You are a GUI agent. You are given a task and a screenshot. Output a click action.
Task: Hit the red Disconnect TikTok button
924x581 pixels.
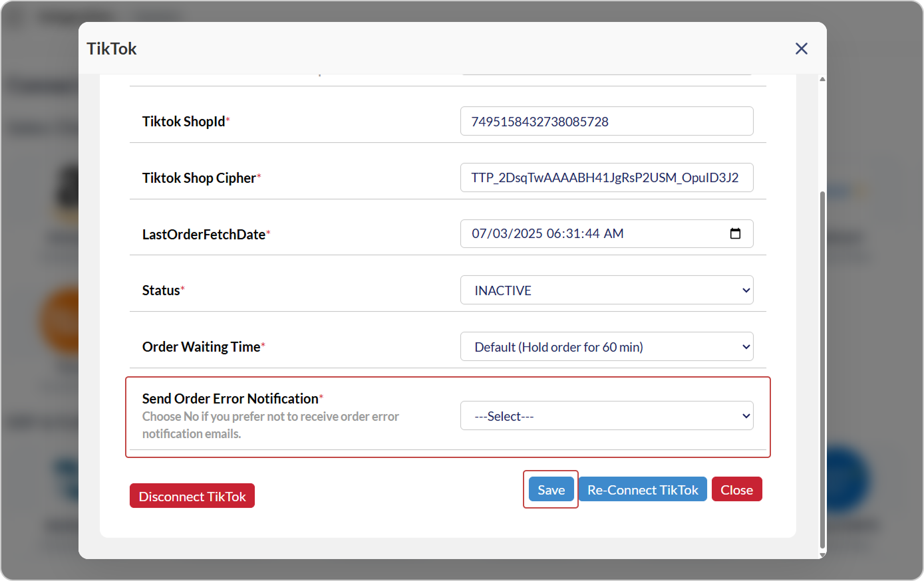point(192,497)
